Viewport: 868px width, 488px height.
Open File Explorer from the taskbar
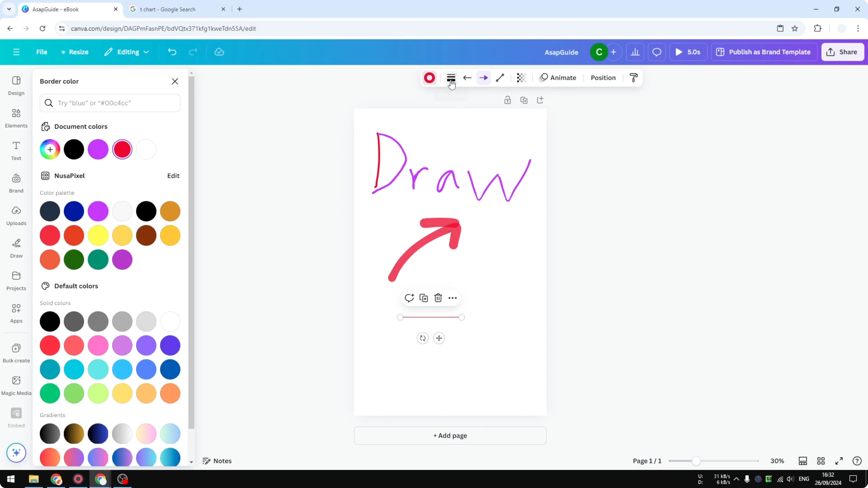click(x=34, y=479)
